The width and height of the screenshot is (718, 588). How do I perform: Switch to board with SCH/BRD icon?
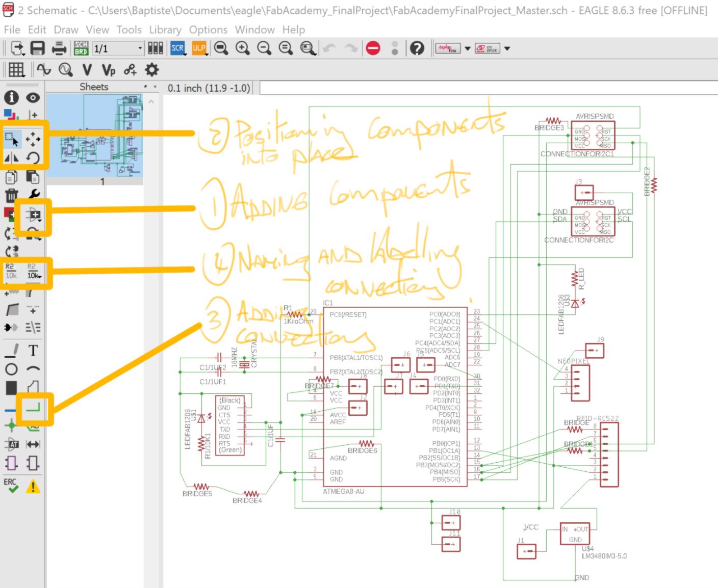(x=81, y=48)
